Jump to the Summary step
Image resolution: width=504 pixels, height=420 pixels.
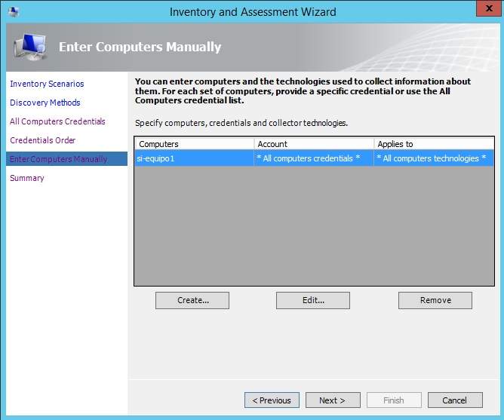(27, 178)
